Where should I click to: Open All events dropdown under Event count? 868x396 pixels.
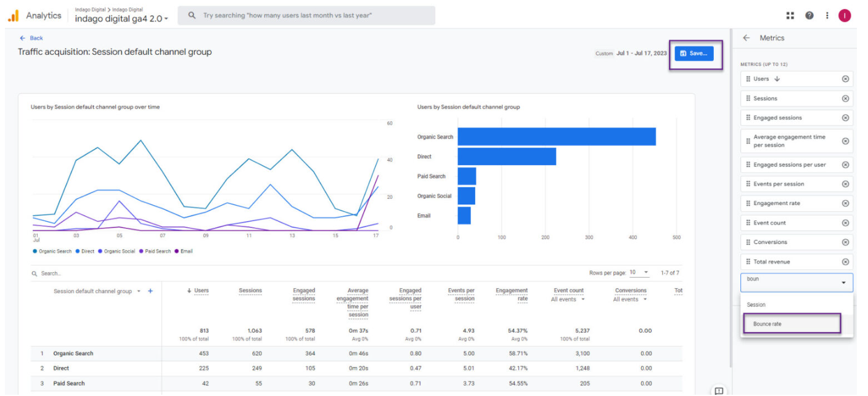[567, 299]
